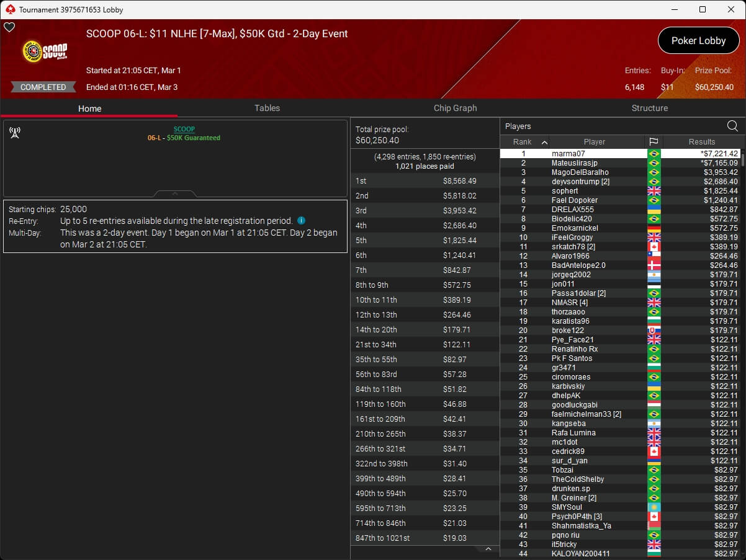Viewport: 746px width, 560px height.
Task: Sort by the Results column header
Action: [x=701, y=142]
